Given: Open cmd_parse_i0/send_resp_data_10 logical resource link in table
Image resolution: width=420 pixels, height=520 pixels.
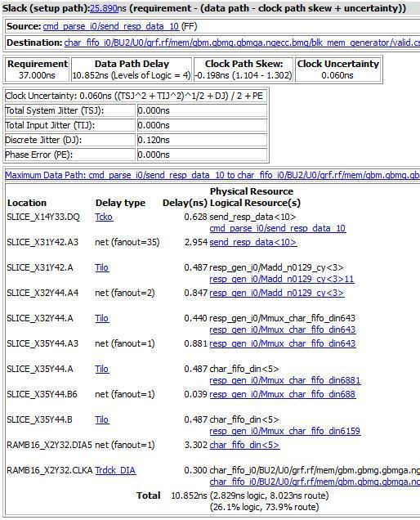Looking at the screenshot, I should tap(278, 228).
